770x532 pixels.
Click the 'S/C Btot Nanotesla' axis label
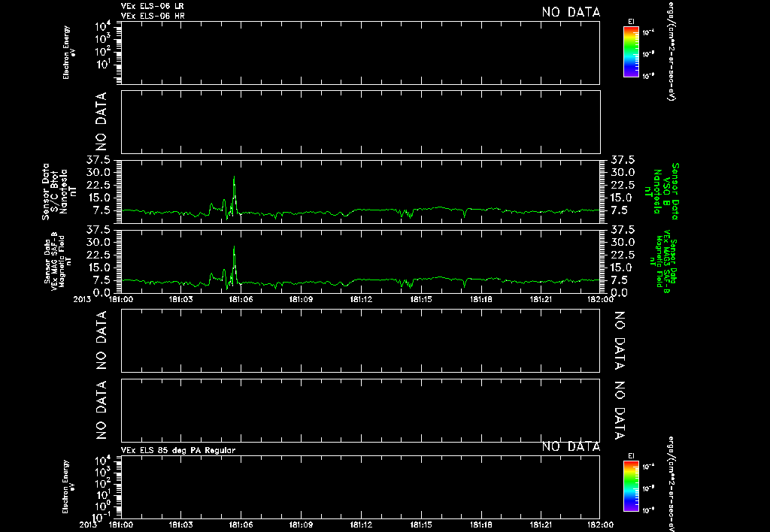pos(59,192)
